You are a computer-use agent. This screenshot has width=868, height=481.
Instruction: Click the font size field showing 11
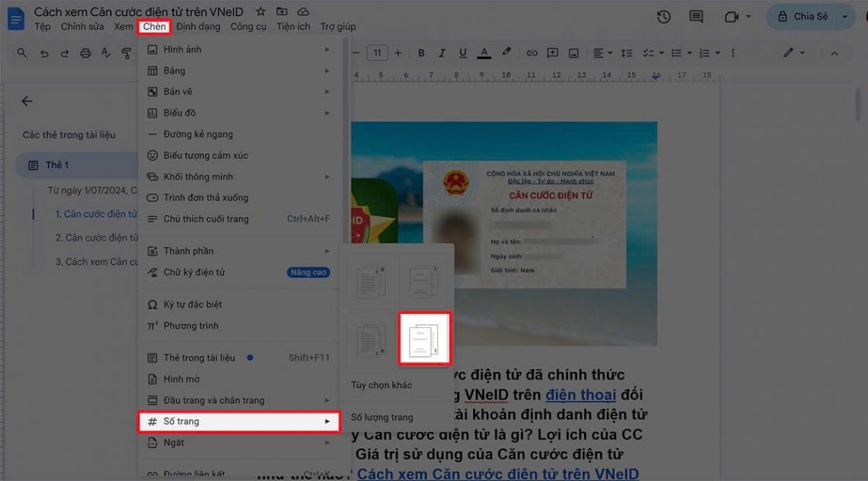click(x=377, y=53)
